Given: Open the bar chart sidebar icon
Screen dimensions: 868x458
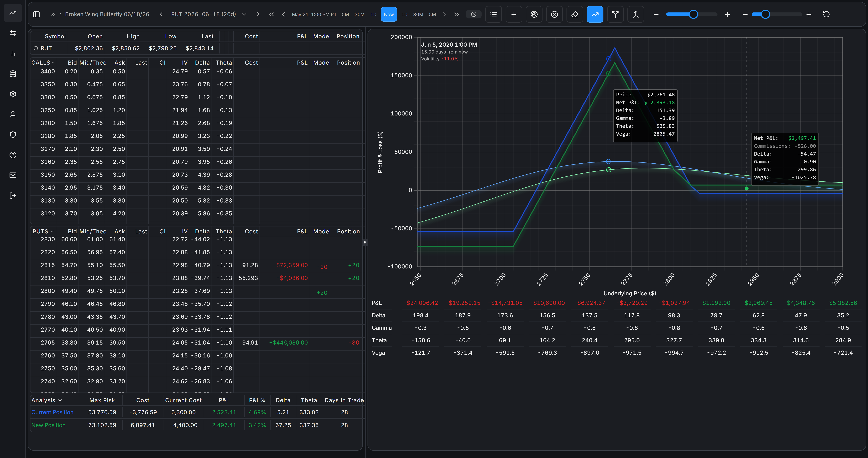Looking at the screenshot, I should 13,54.
